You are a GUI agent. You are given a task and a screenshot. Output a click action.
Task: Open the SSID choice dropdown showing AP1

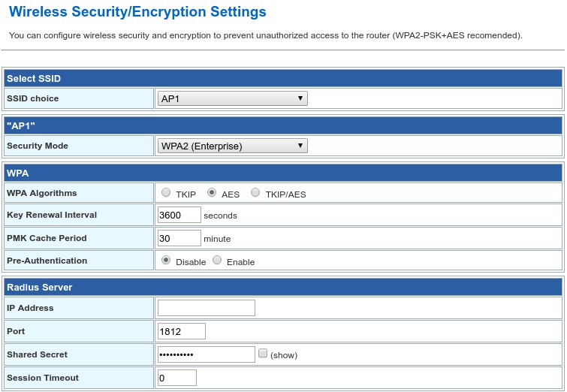point(233,98)
